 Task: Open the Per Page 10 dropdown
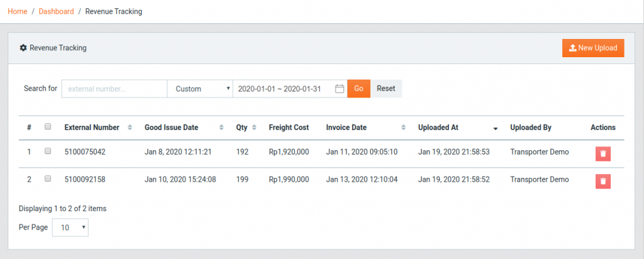point(70,228)
